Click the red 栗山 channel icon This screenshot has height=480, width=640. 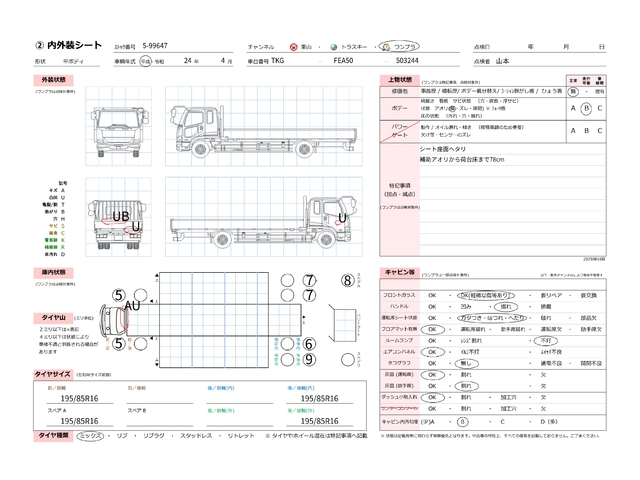click(x=293, y=47)
